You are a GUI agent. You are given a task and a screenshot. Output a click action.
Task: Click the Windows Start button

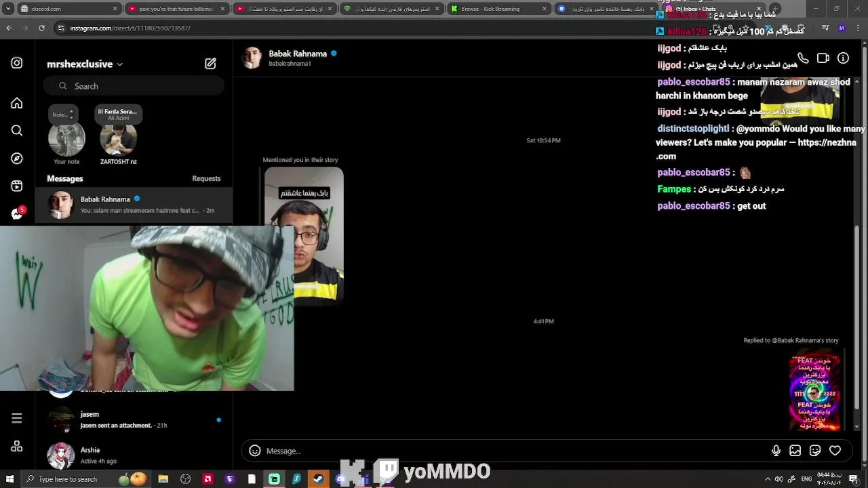pyautogui.click(x=10, y=479)
